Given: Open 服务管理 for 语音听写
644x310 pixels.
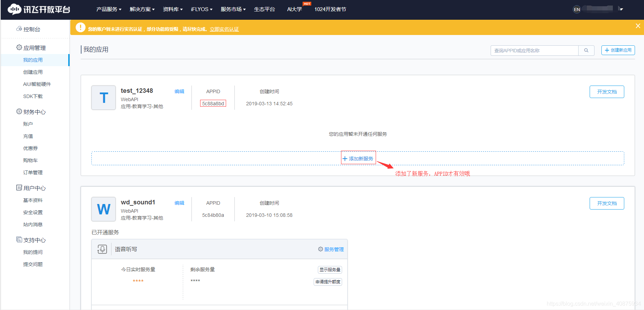Looking at the screenshot, I should (x=331, y=249).
